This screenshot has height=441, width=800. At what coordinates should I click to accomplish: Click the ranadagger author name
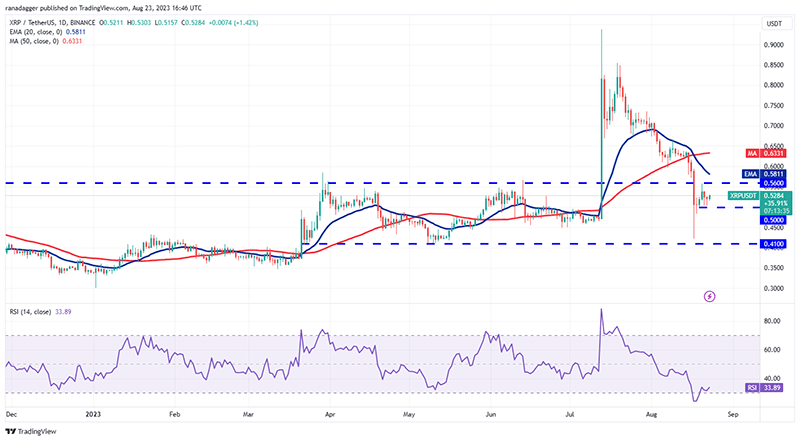point(22,7)
